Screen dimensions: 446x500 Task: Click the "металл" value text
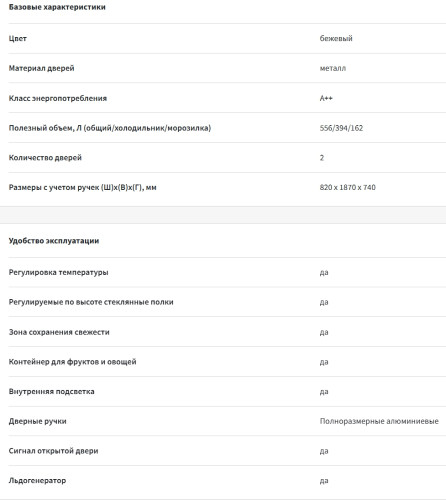[333, 68]
